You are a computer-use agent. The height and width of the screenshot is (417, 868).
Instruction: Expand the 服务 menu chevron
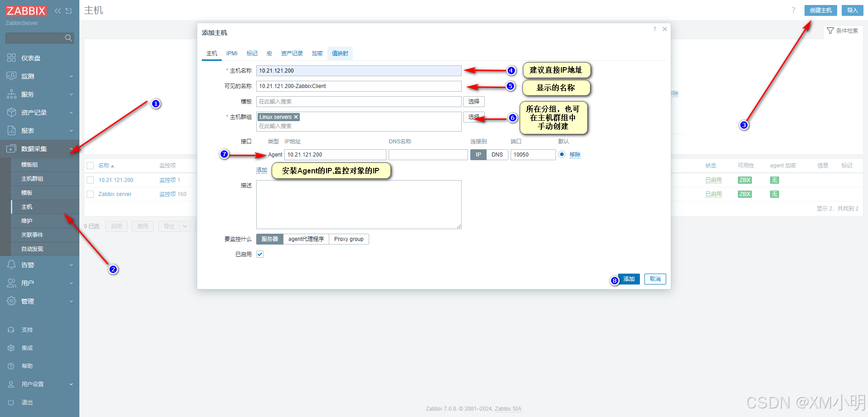[71, 94]
